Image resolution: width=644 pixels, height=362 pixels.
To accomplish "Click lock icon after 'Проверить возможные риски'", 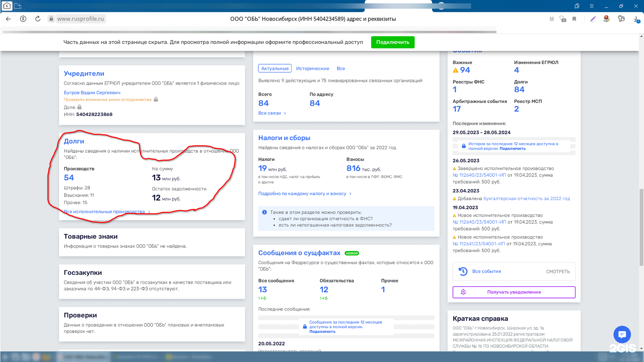I will (x=156, y=99).
